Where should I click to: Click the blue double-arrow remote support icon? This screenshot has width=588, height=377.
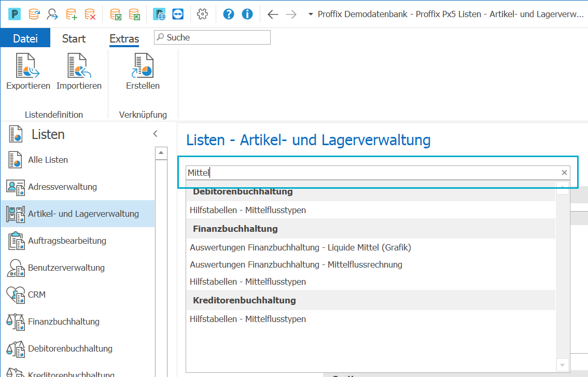click(178, 14)
